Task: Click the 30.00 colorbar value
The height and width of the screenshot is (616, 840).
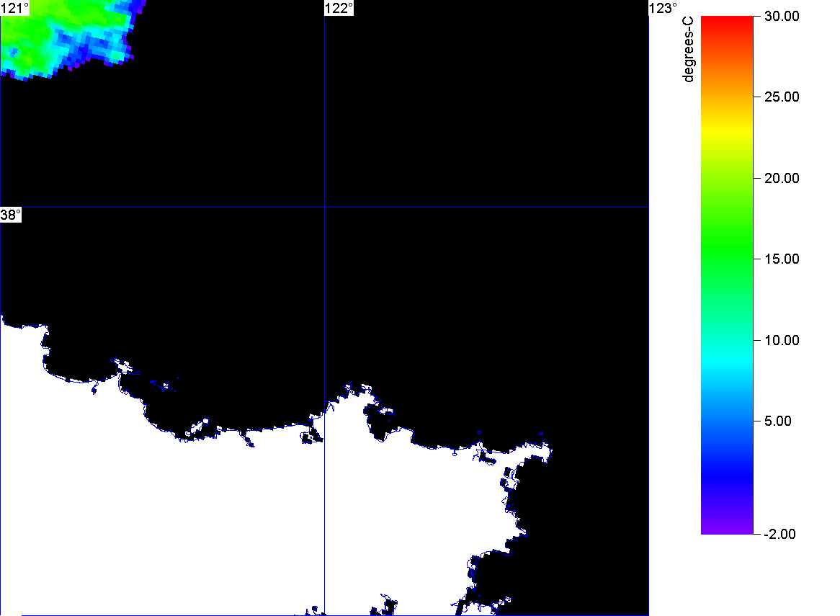Action: pyautogui.click(x=782, y=16)
